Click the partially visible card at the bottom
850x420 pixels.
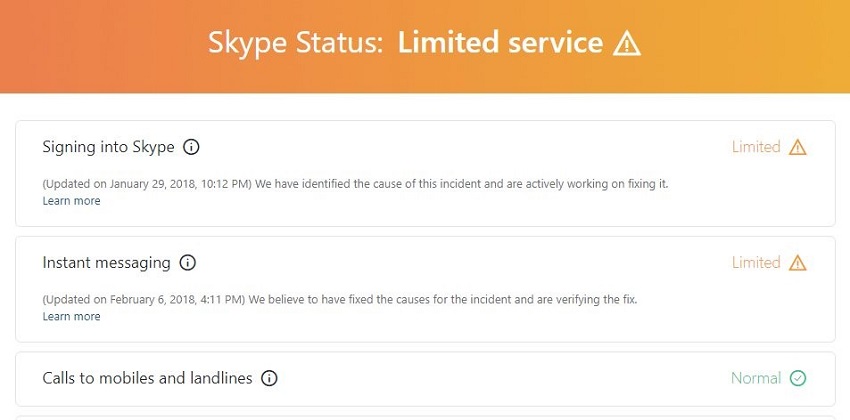(425, 417)
